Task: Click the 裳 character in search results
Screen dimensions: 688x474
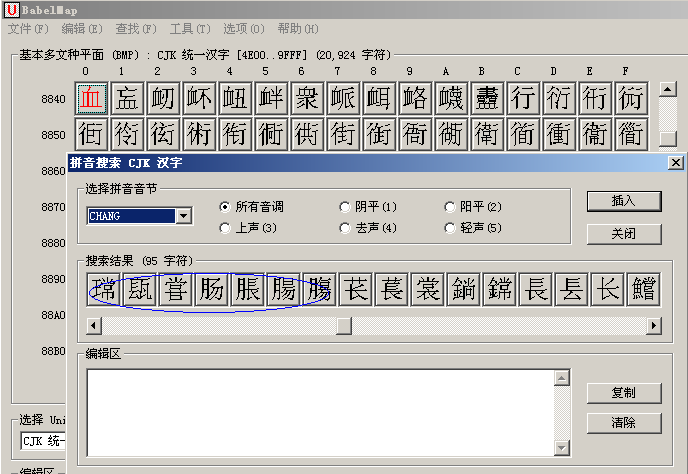Action: [x=428, y=289]
